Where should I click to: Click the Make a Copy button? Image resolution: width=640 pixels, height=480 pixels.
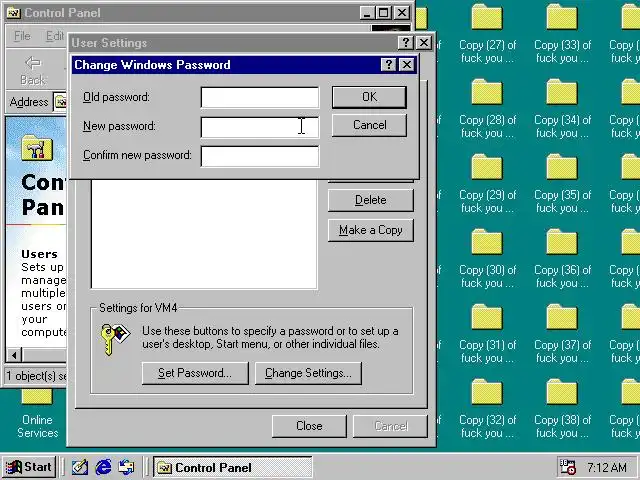pyautogui.click(x=371, y=230)
